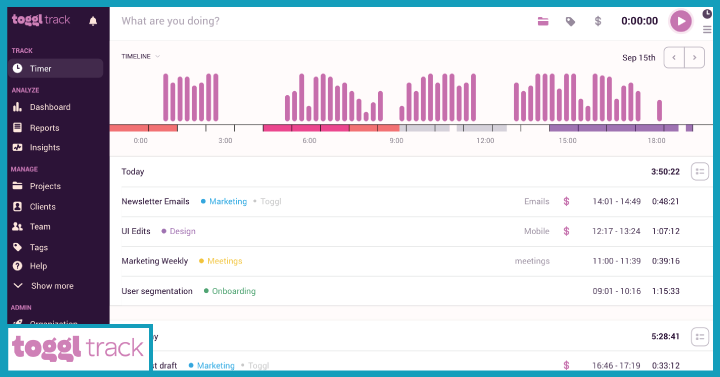Screen dimensions: 720x377
Task: Switch to manual mode hamburger icon
Action: [707, 30]
